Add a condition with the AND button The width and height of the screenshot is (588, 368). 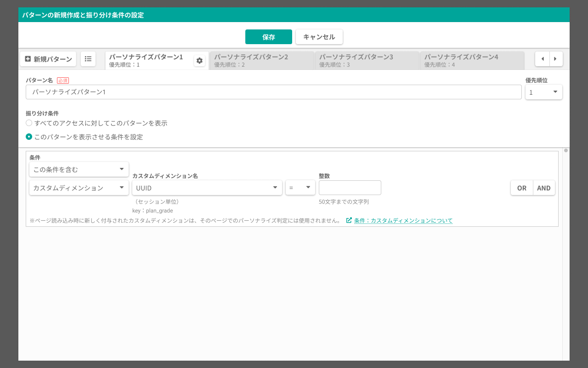(x=544, y=188)
